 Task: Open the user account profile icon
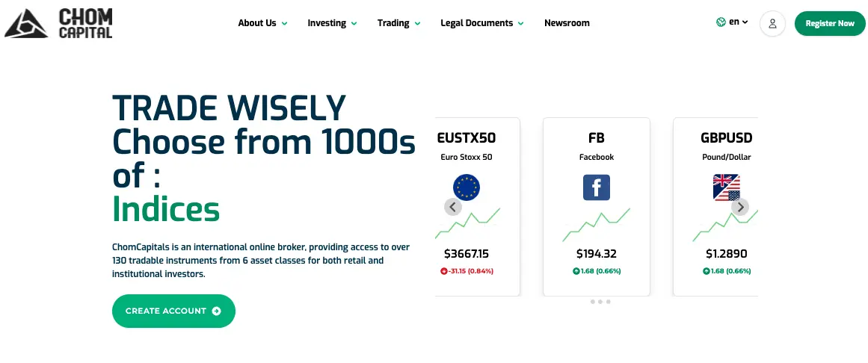(772, 24)
